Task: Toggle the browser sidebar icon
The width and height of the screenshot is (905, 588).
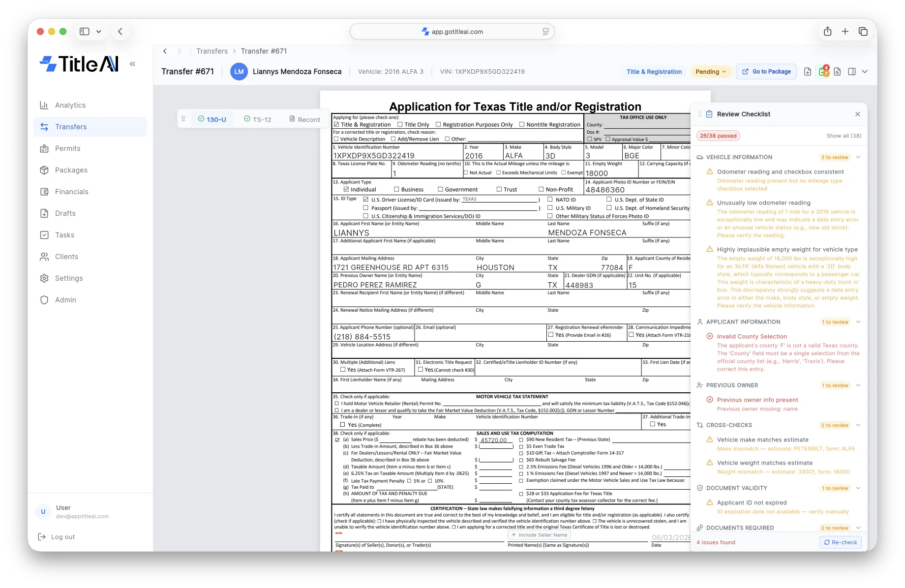Action: point(85,31)
